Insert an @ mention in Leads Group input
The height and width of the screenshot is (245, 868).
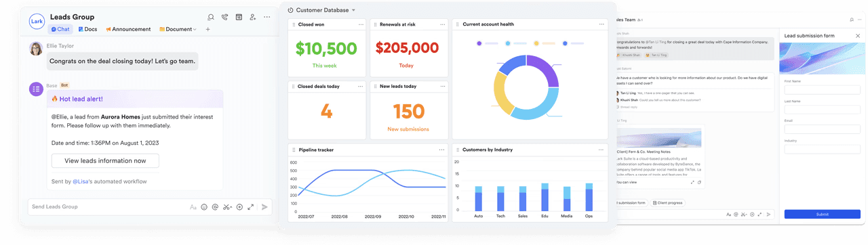click(x=215, y=207)
